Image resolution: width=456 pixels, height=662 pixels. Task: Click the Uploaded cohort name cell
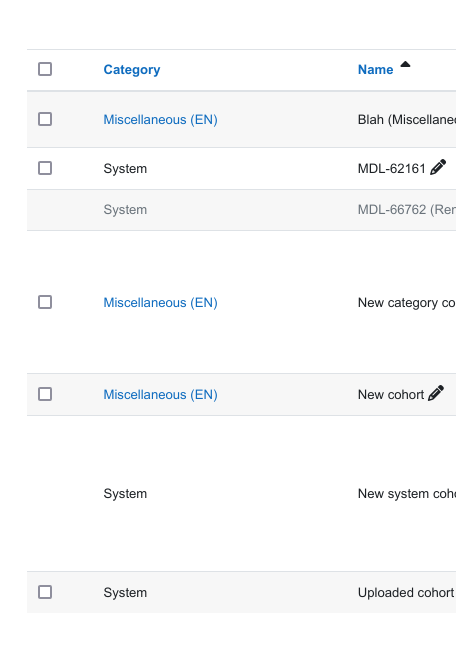407,593
